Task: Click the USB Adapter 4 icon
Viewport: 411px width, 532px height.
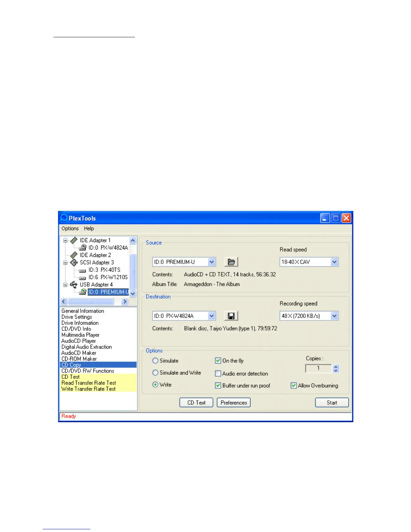Action: 74,285
